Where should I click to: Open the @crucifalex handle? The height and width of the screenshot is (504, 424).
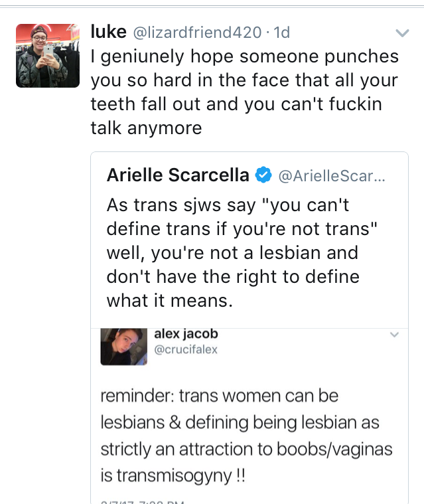185,350
